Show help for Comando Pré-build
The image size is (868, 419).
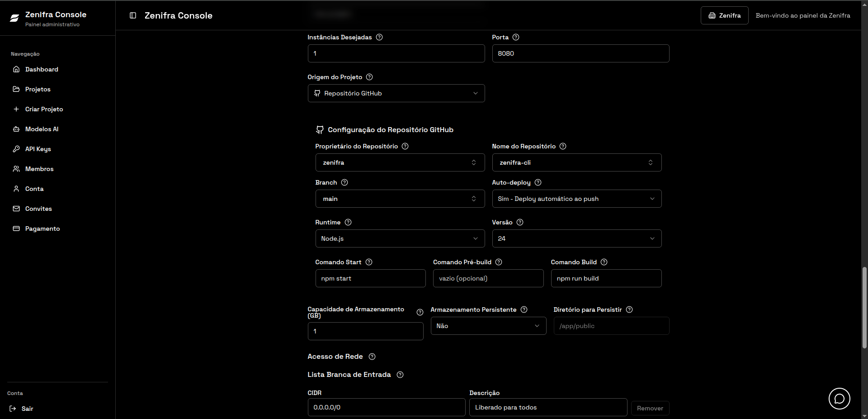click(499, 262)
